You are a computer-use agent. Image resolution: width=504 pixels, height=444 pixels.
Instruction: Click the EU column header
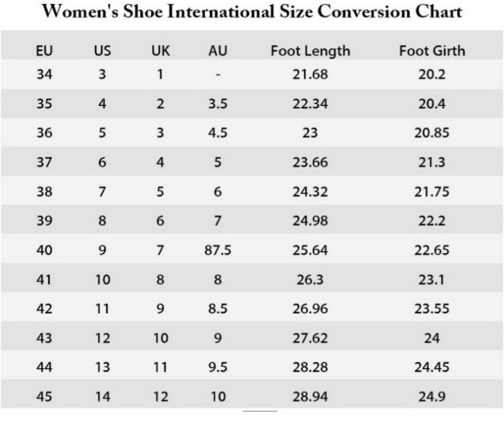click(x=44, y=51)
